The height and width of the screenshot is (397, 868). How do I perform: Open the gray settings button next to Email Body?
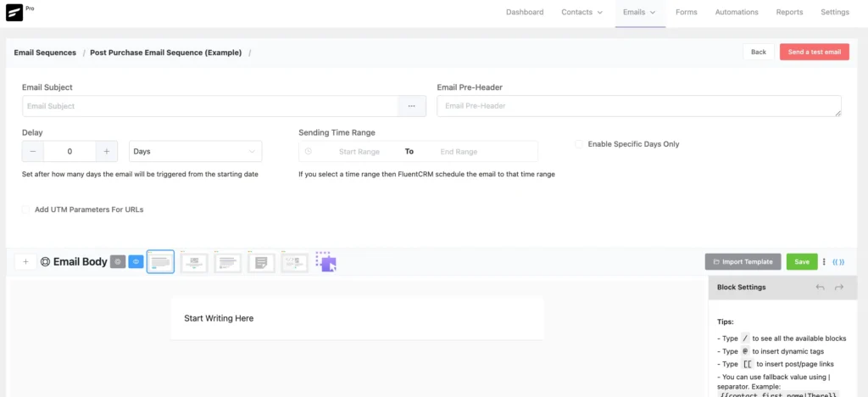click(117, 262)
